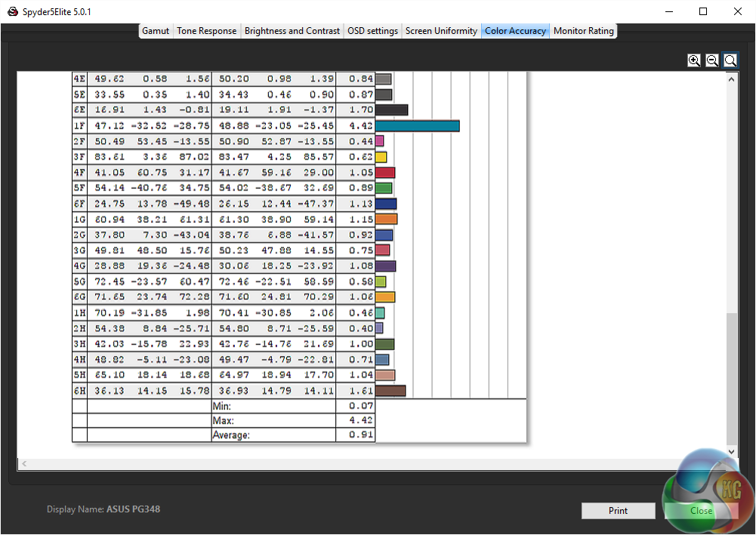Click the dark 6E color bar

391,110
